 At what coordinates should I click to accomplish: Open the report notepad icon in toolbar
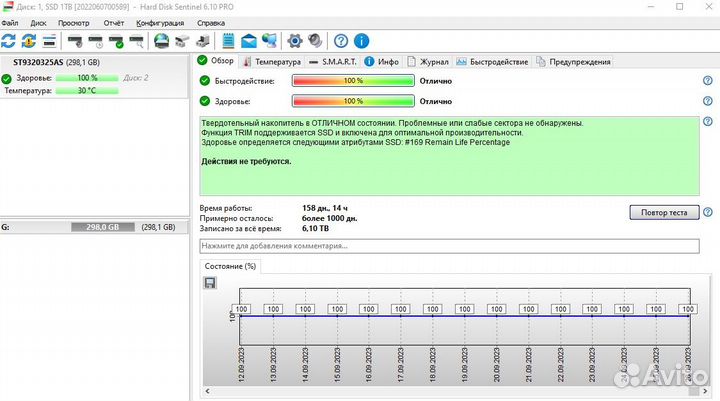pos(228,41)
